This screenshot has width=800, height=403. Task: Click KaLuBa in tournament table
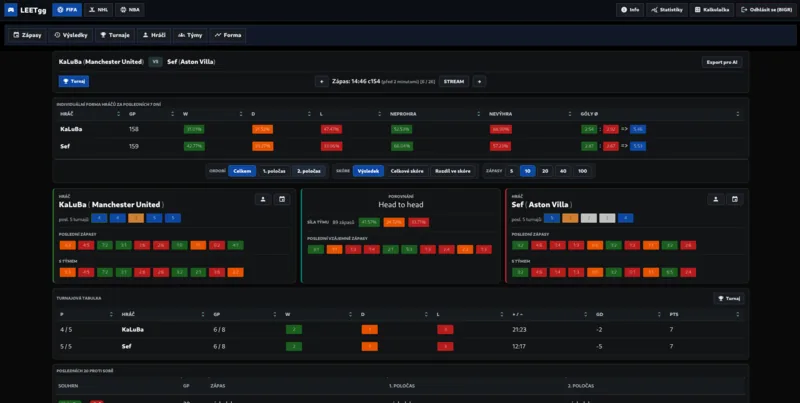tap(133, 330)
